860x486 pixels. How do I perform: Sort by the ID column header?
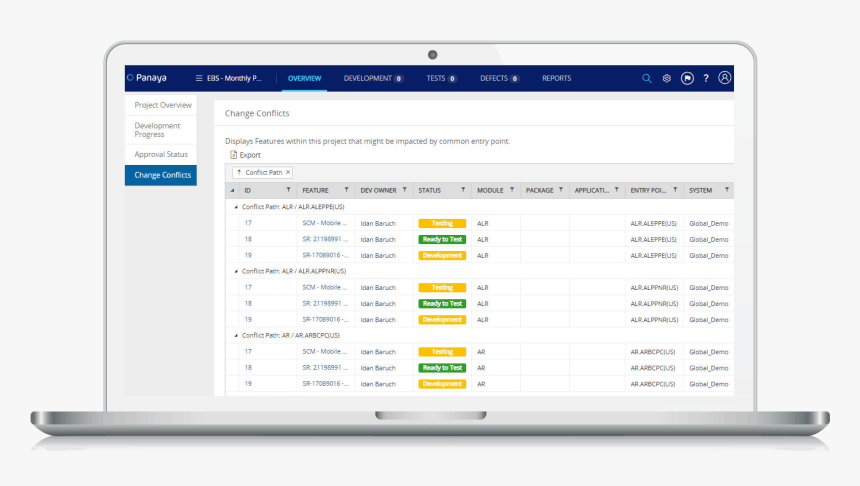[x=247, y=190]
